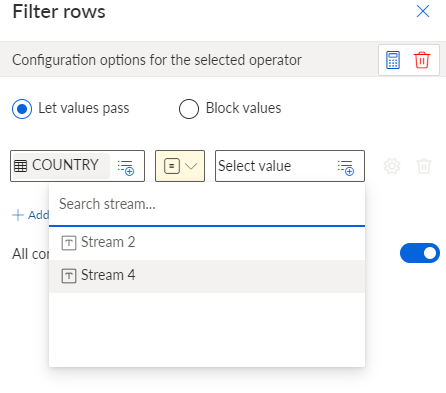
Task: Open the calculator expression editor icon
Action: click(x=393, y=60)
